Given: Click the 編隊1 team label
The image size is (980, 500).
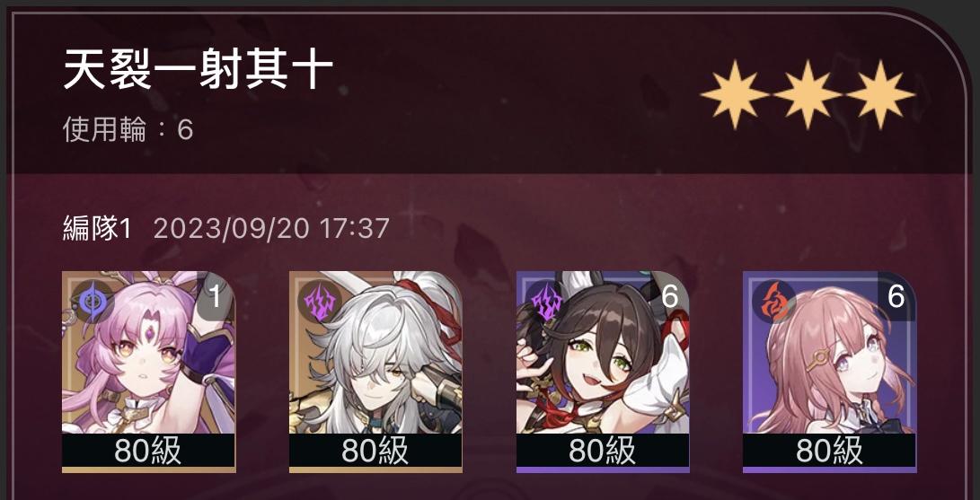Looking at the screenshot, I should pyautogui.click(x=98, y=229).
